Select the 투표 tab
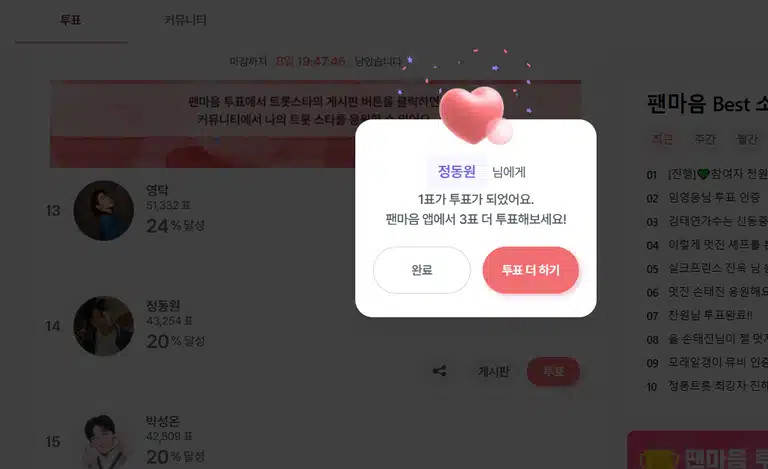 (71, 20)
